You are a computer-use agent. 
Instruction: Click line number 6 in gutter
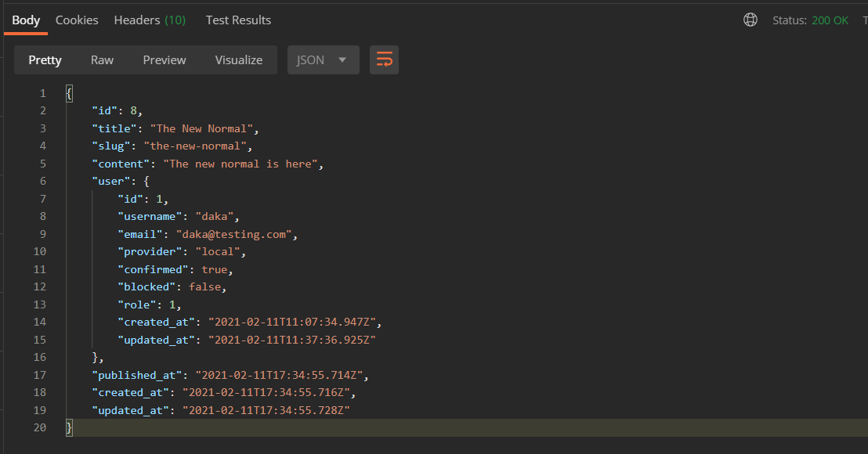(x=42, y=181)
